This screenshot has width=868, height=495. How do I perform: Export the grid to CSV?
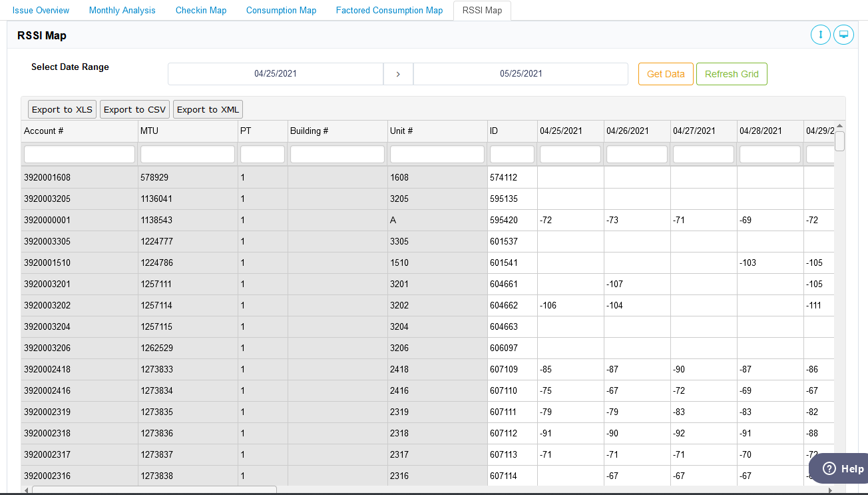(134, 109)
